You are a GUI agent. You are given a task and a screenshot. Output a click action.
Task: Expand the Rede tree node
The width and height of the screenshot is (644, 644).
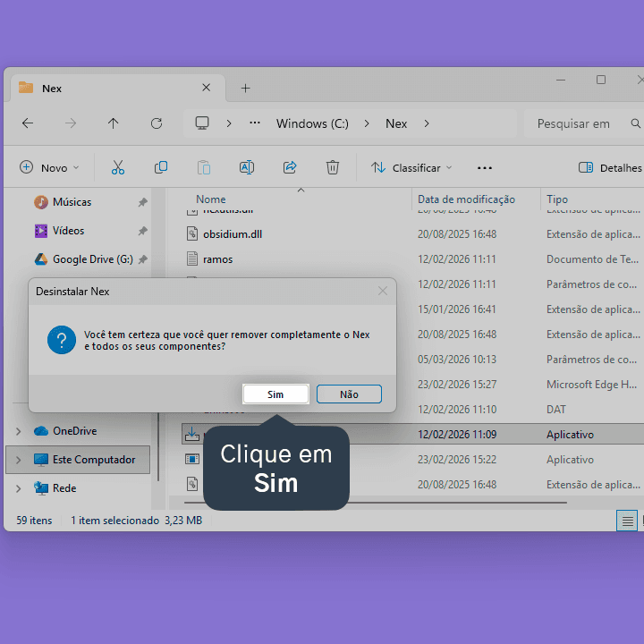click(18, 488)
